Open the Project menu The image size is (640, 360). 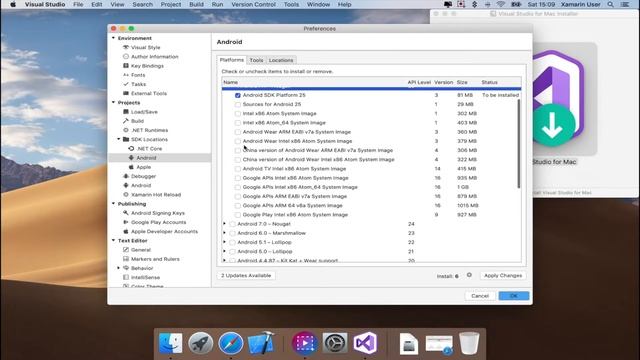[x=171, y=4]
